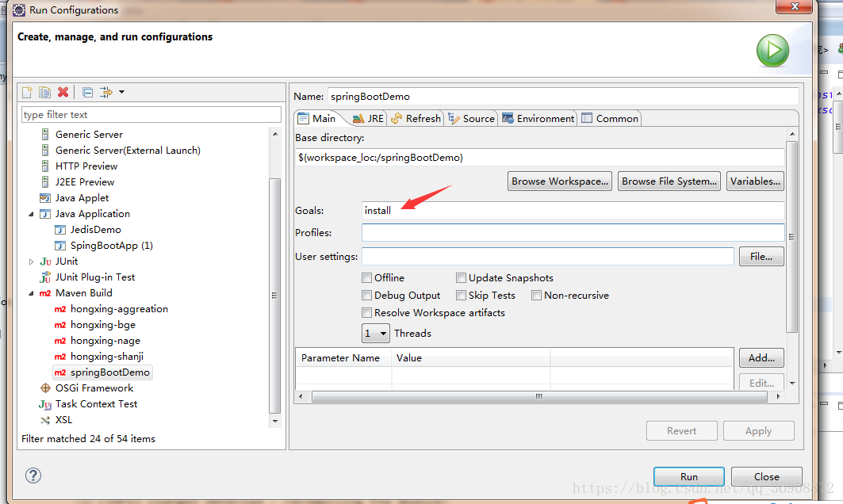The height and width of the screenshot is (504, 843).
Task: Open filter options dropdown arrow in toolbar
Action: 122,93
